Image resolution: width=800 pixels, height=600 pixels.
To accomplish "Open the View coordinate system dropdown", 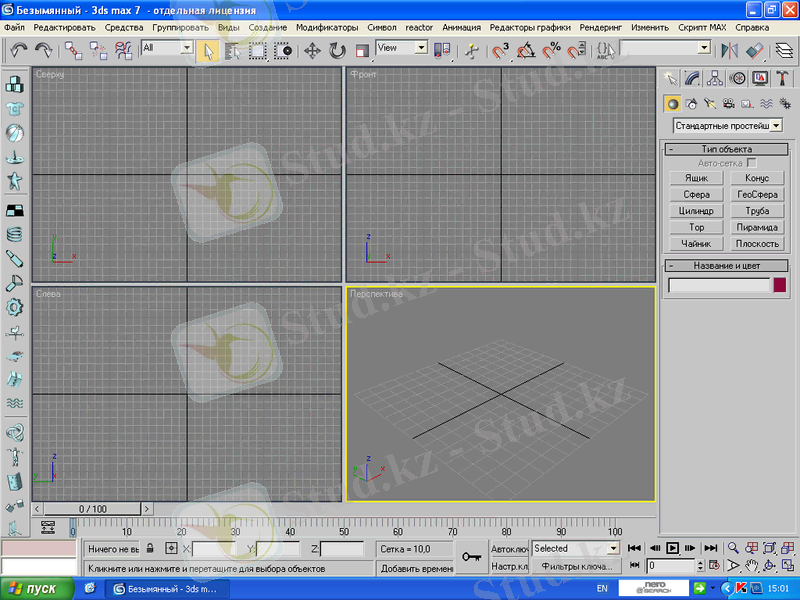I will 401,48.
